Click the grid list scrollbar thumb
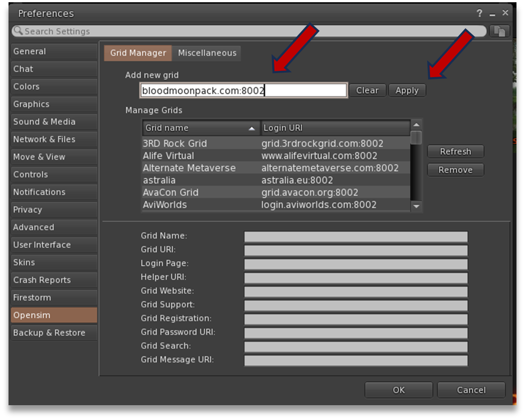Viewport: 525px width, 420px height. point(416,138)
